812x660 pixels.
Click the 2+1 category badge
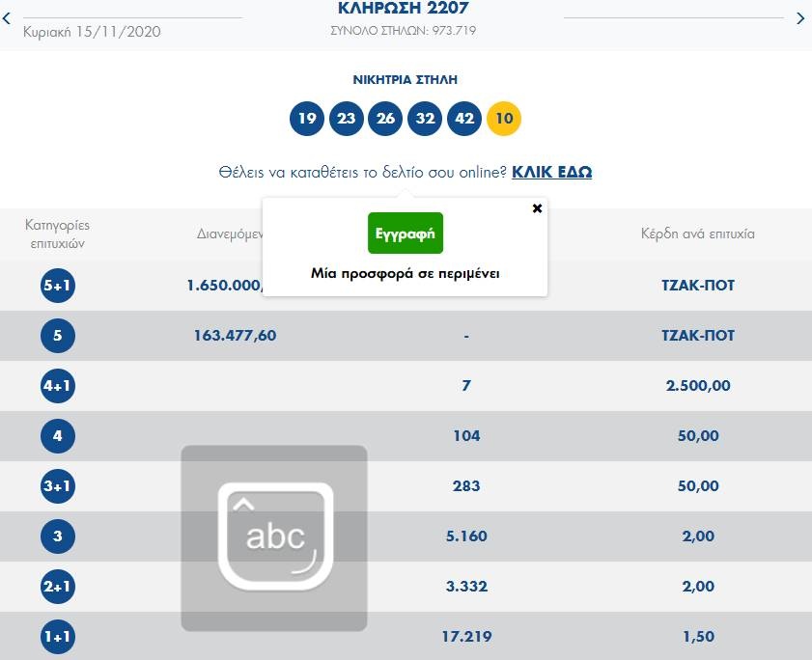58,587
